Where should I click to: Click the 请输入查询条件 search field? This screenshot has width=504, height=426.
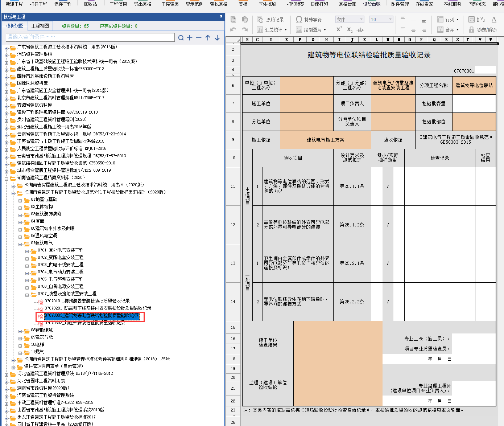(x=90, y=37)
